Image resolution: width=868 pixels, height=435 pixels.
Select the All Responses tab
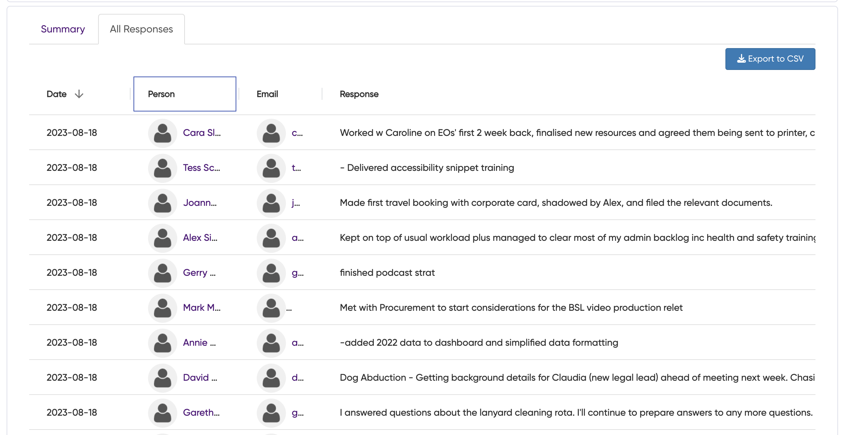pyautogui.click(x=142, y=29)
